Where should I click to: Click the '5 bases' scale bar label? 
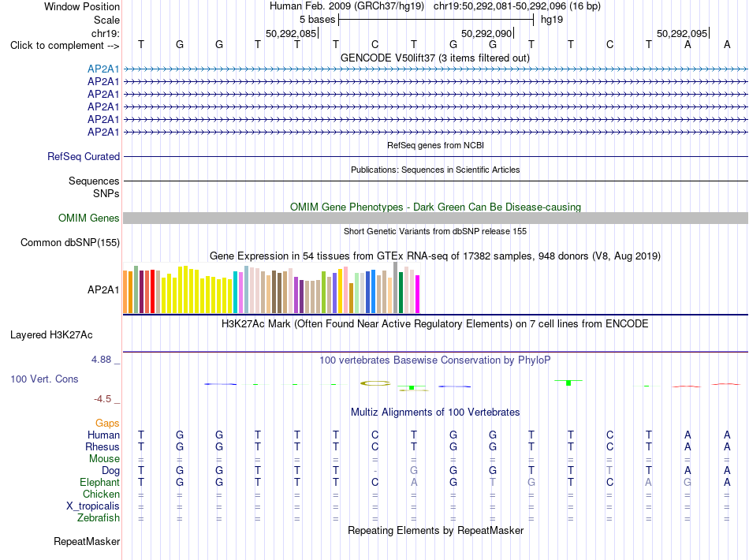(317, 20)
